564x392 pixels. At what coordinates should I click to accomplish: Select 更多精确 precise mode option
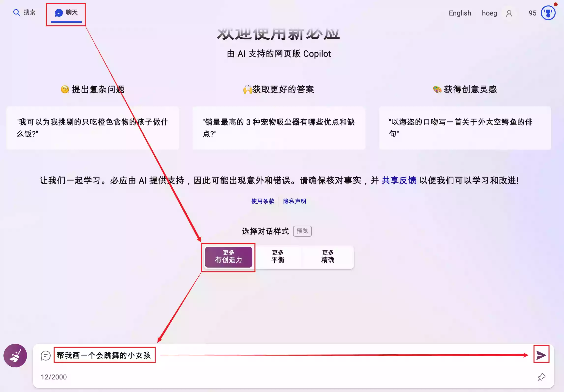(x=328, y=256)
